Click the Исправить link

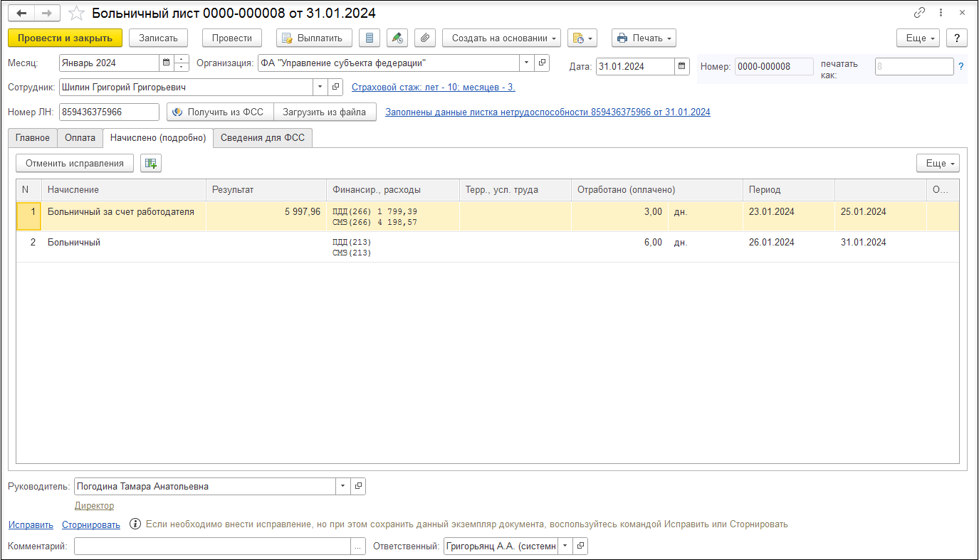pyautogui.click(x=31, y=524)
